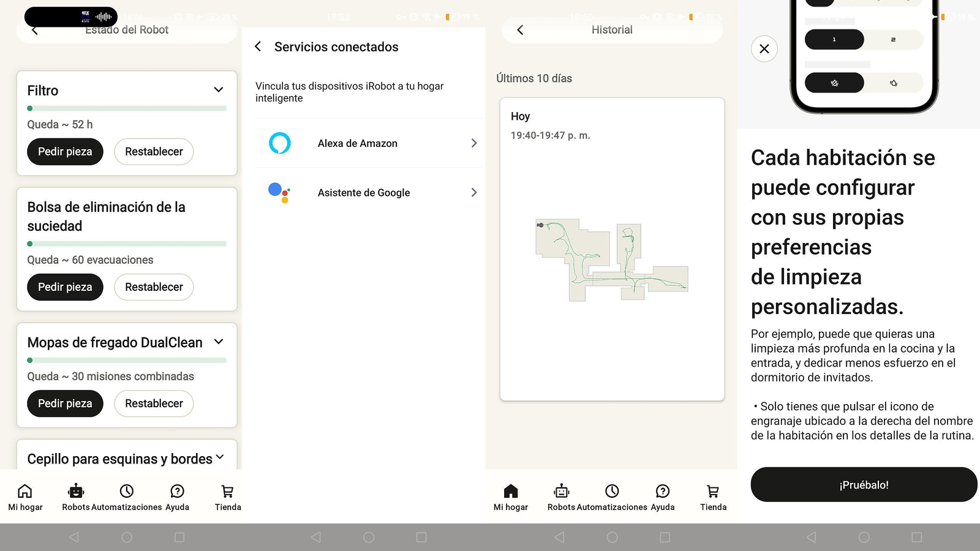Tap help icon in Historial navigation bar

(663, 491)
